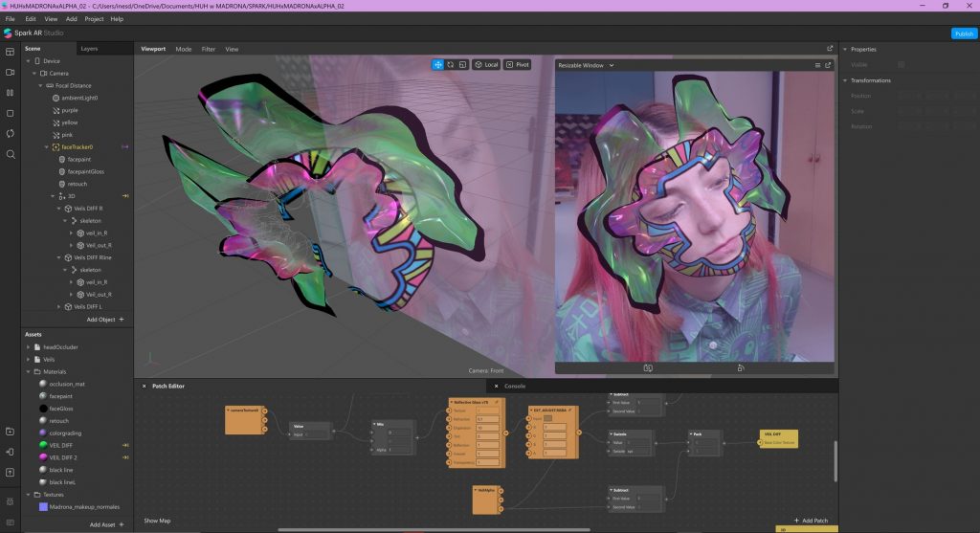Open the Project menu
980x533 pixels.
[x=94, y=19]
